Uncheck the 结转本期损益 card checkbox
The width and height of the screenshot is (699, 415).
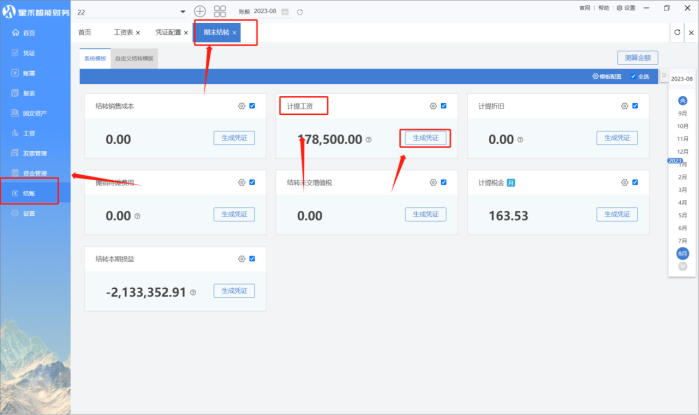pyautogui.click(x=252, y=259)
